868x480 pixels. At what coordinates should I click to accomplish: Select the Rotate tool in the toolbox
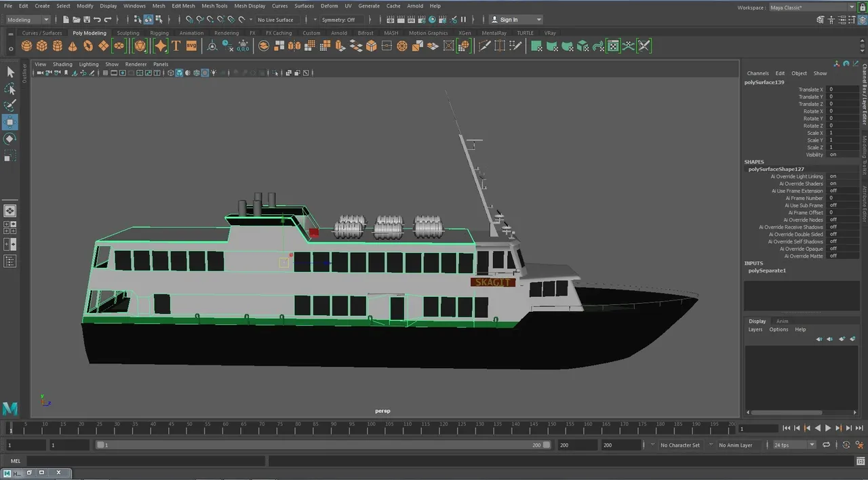pyautogui.click(x=10, y=139)
